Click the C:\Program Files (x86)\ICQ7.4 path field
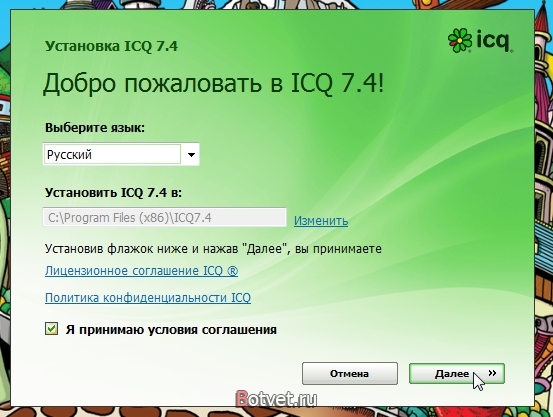This screenshot has width=553, height=417. coord(165,217)
